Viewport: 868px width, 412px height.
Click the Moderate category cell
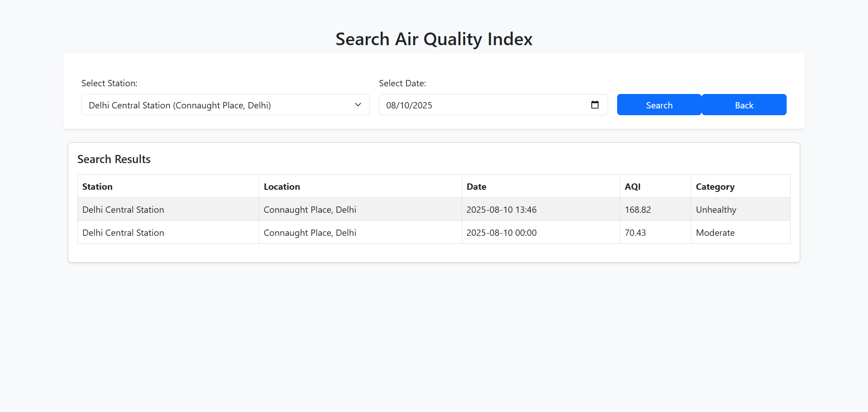715,232
